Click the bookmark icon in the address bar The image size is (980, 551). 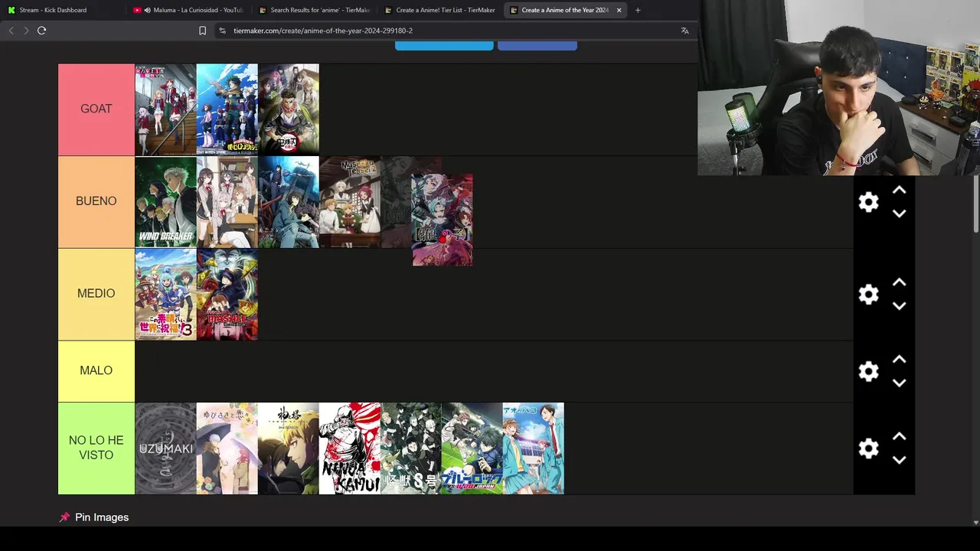coord(202,31)
